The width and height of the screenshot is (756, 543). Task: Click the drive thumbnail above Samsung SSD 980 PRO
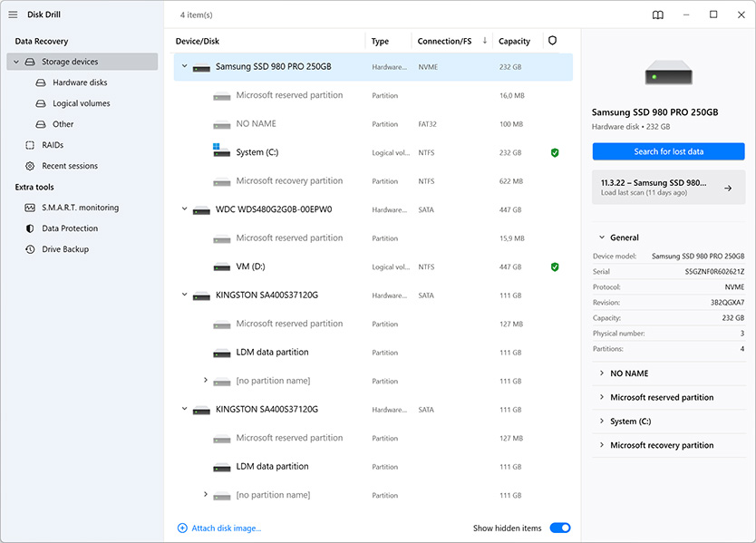[x=668, y=73]
